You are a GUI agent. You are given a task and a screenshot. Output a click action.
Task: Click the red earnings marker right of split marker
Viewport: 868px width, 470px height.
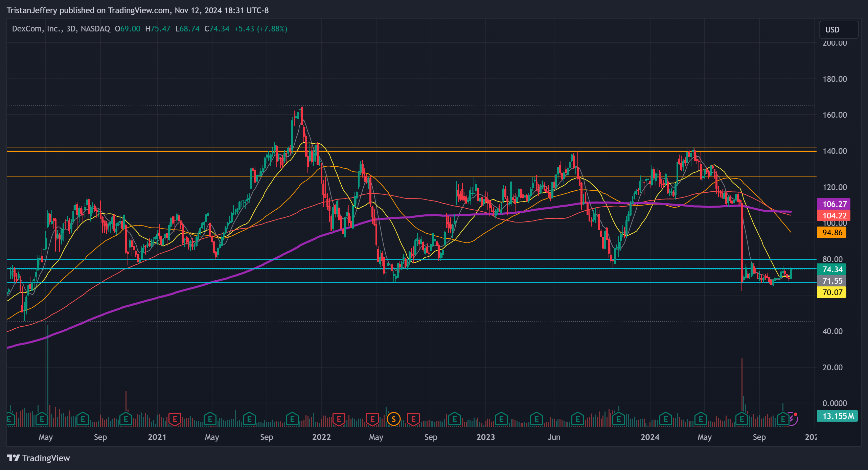tap(413, 419)
